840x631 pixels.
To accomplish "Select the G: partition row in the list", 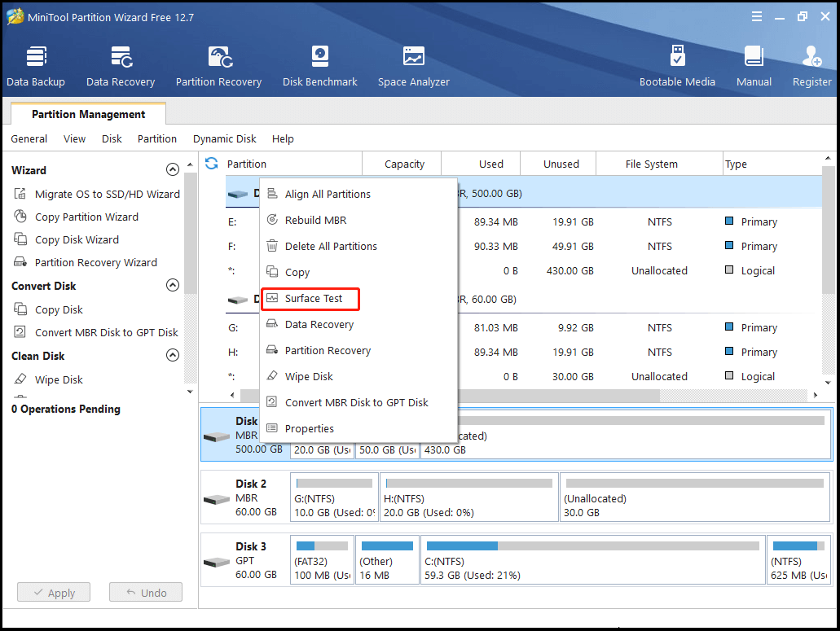I will 524,327.
